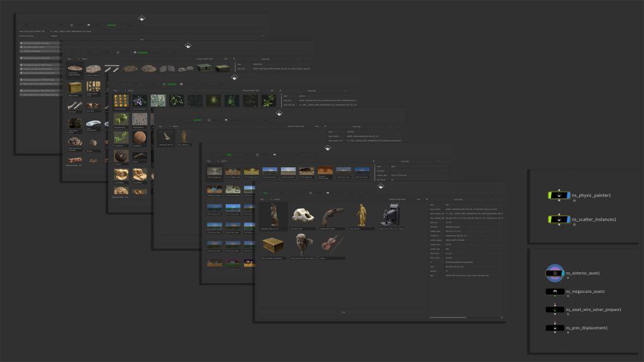Click the logo atop the front asset browser
Image resolution: width=644 pixels, height=362 pixels.
click(380, 186)
